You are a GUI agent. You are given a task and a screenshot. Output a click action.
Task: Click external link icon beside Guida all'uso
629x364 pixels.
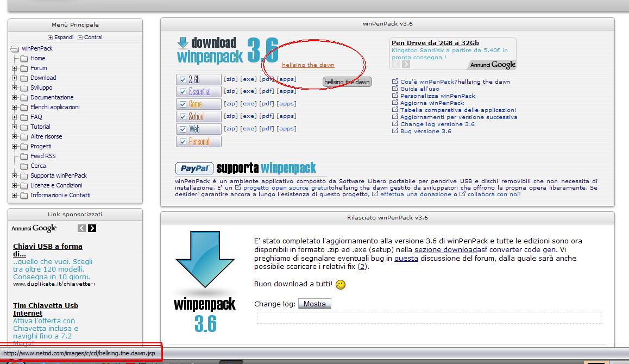(x=395, y=89)
